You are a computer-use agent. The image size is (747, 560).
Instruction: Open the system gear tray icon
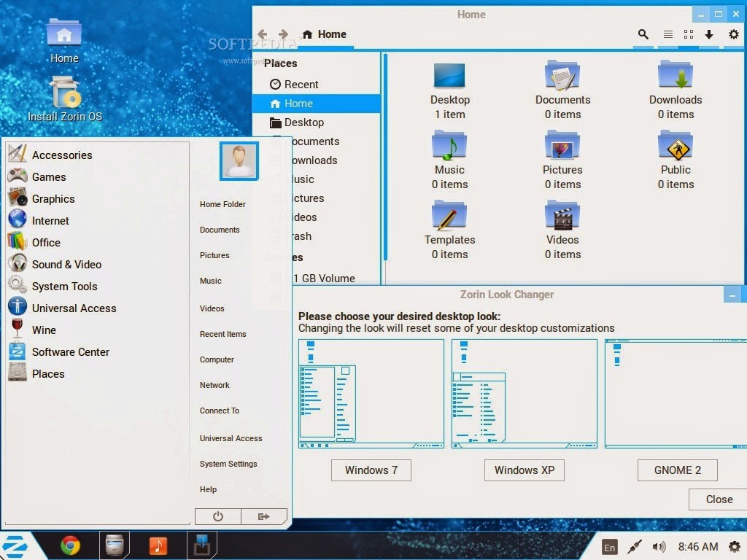735,547
